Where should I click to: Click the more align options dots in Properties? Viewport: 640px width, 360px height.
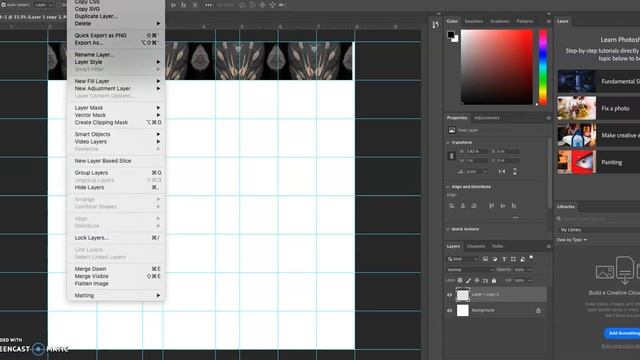[x=516, y=218]
